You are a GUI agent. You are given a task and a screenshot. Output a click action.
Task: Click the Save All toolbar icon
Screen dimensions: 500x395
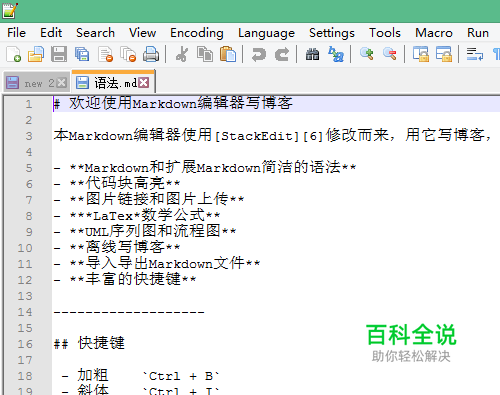[82, 54]
